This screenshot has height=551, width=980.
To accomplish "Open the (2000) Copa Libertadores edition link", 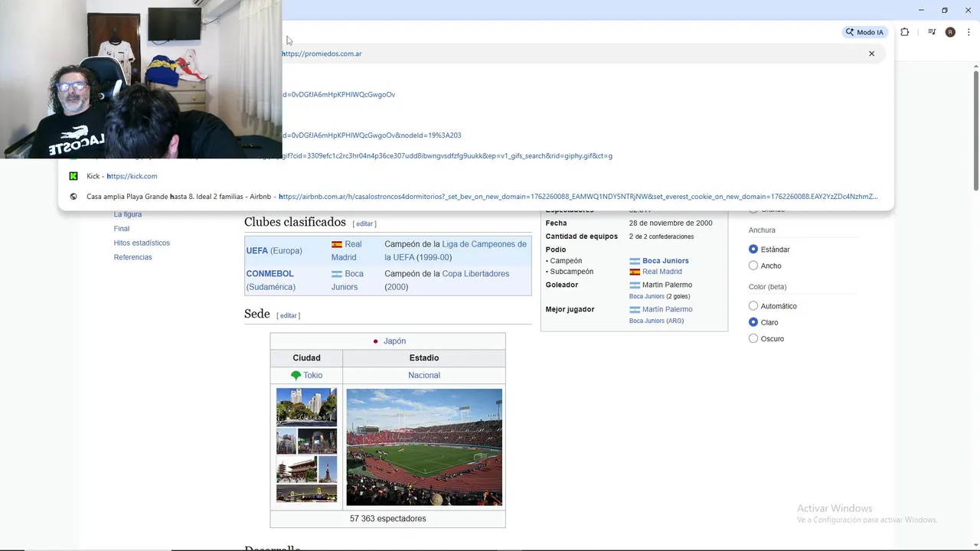I will click(x=396, y=287).
